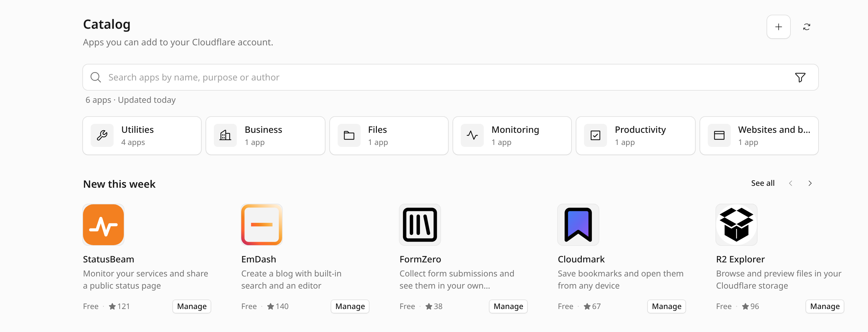Go to next carousel page chevron
The width and height of the screenshot is (868, 332).
(810, 183)
